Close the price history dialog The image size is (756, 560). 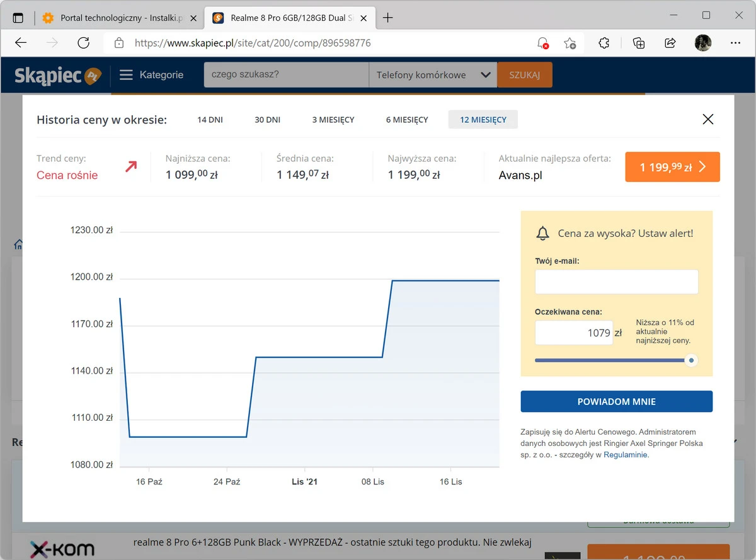[708, 119]
